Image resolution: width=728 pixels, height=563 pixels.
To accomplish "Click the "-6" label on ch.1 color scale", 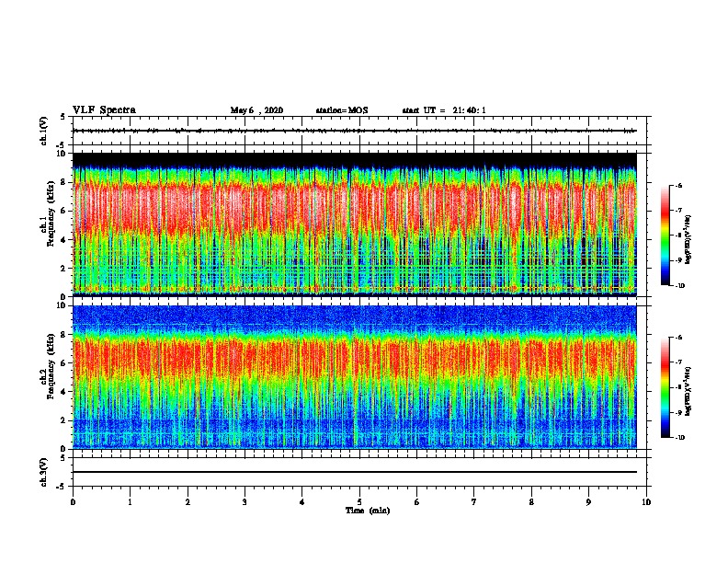I will tap(678, 185).
